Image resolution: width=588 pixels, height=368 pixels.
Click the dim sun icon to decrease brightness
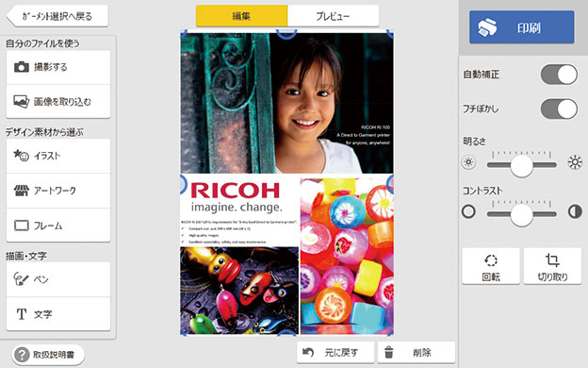[x=468, y=162]
